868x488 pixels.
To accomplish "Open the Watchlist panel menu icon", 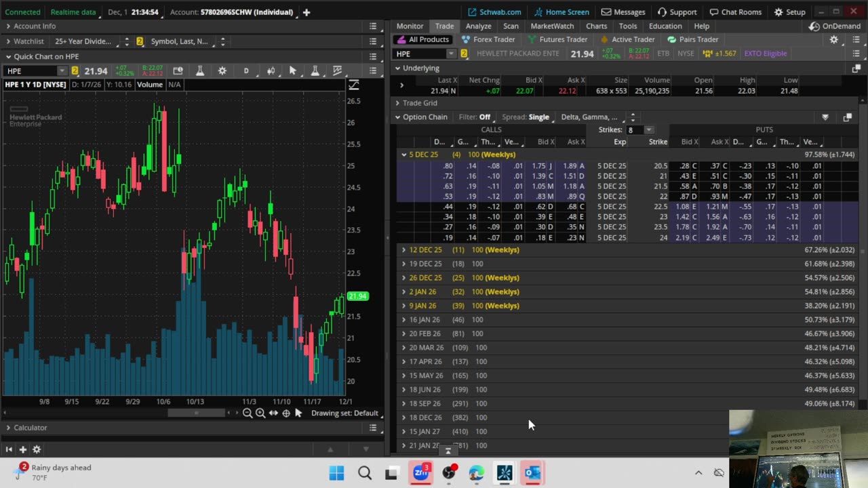I will click(x=372, y=41).
